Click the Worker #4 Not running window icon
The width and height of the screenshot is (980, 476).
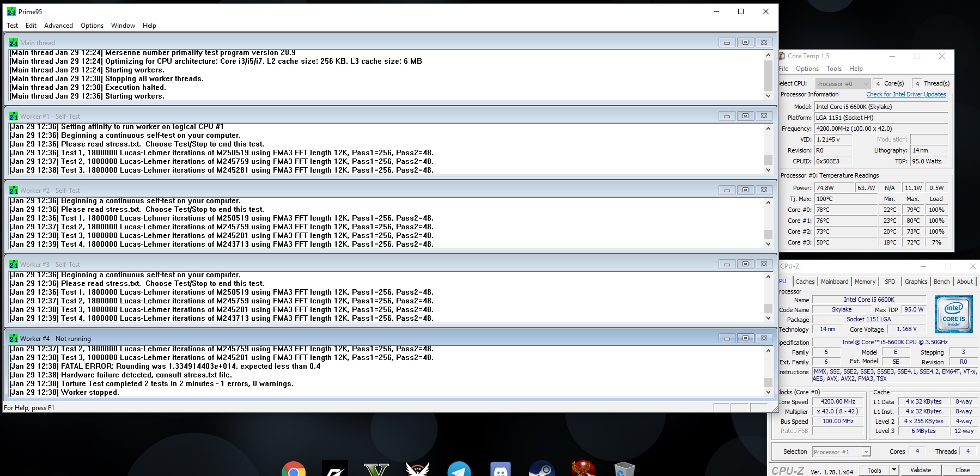tap(14, 338)
